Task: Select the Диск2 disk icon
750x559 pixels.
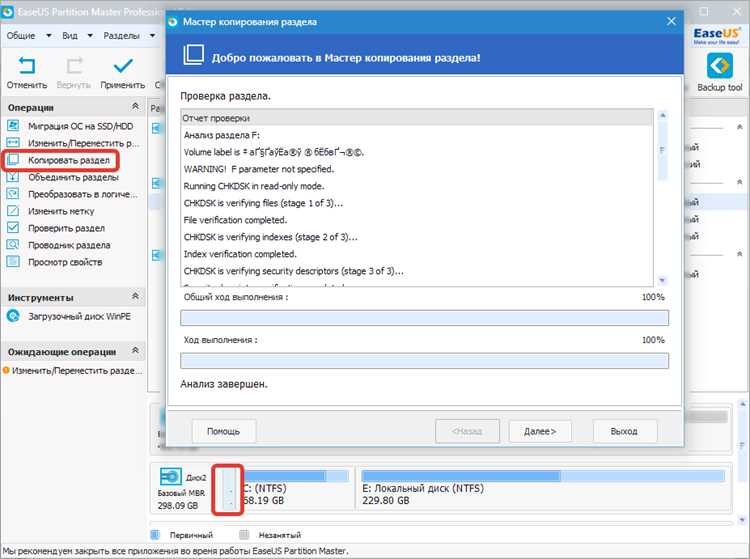Action: (x=170, y=477)
